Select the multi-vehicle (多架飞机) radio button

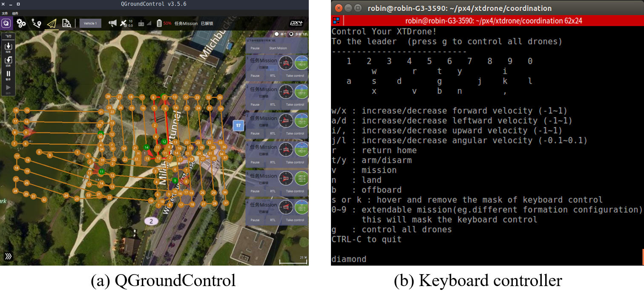tap(292, 34)
